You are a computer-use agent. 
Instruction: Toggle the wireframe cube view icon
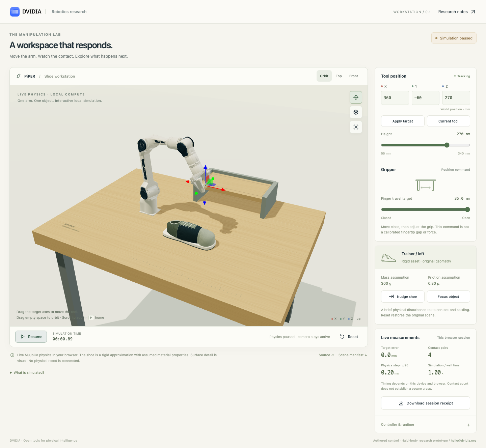[x=356, y=112]
